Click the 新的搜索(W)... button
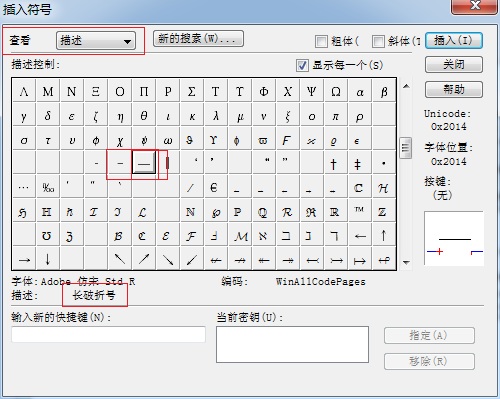Viewport: 500px width, 399px height. pyautogui.click(x=198, y=39)
